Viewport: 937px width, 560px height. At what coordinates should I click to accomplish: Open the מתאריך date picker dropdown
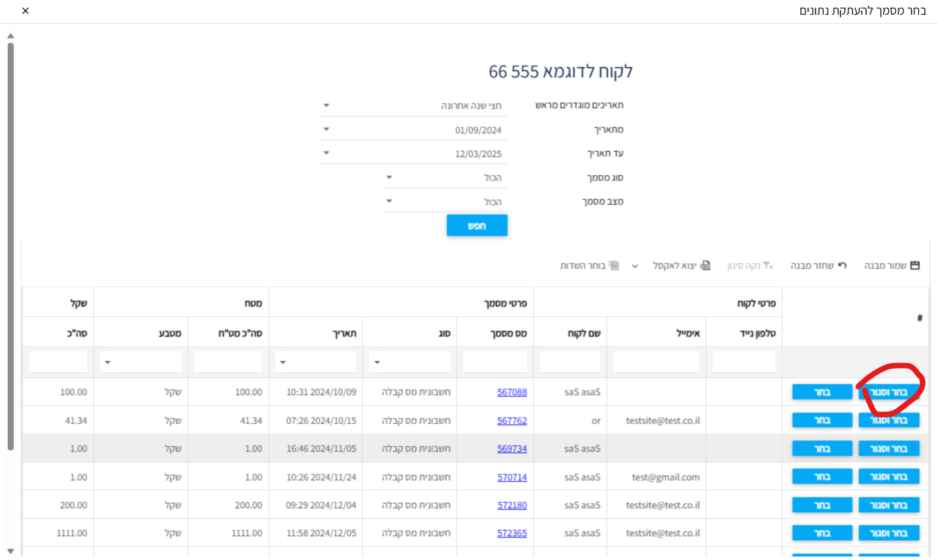(326, 129)
